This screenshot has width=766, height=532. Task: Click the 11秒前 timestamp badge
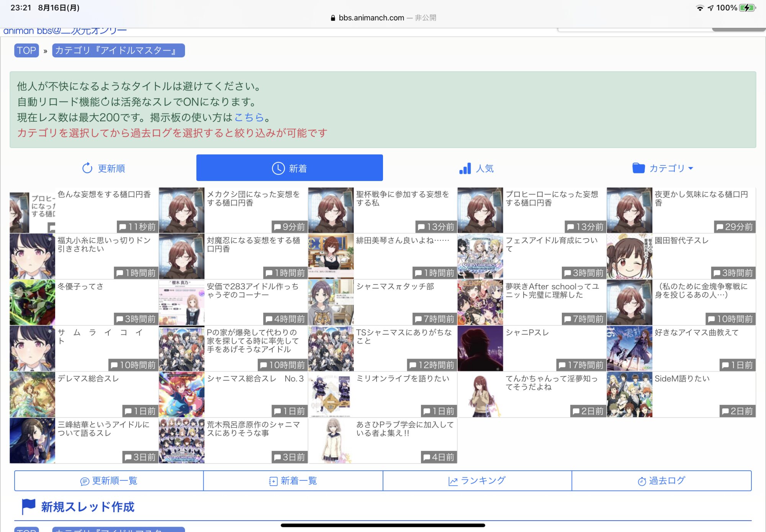pos(137,227)
